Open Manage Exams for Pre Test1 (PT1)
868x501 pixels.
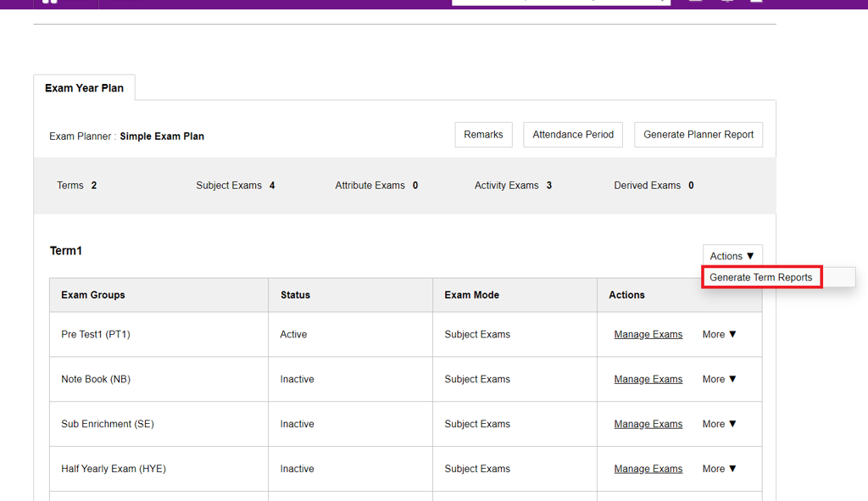[x=648, y=335]
